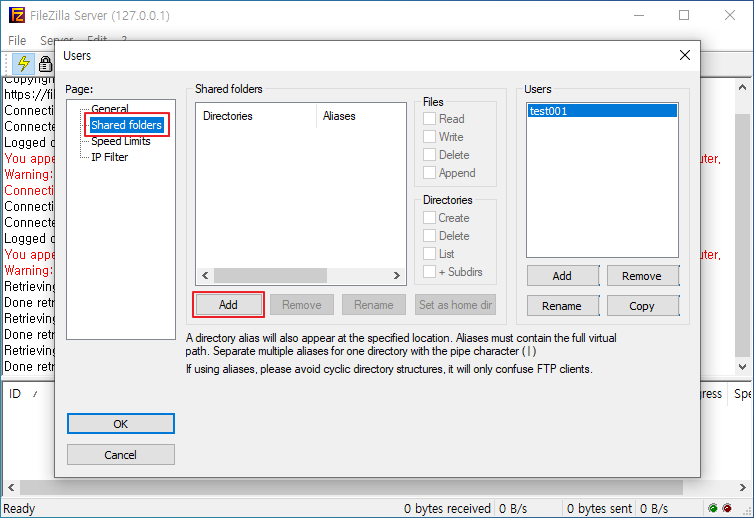Click main window horizontal scroll left arrow
Viewport: 754px width, 518px height.
pos(11,487)
